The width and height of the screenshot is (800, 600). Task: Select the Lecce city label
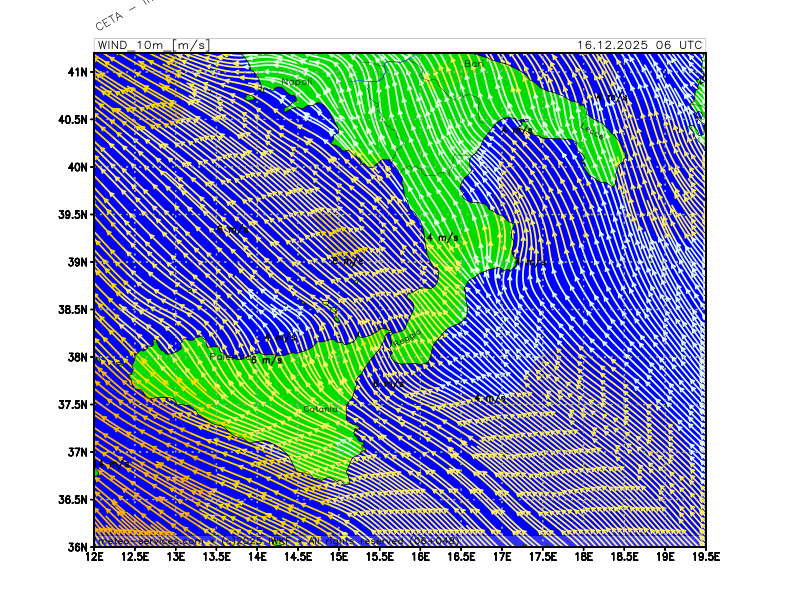[x=592, y=130]
